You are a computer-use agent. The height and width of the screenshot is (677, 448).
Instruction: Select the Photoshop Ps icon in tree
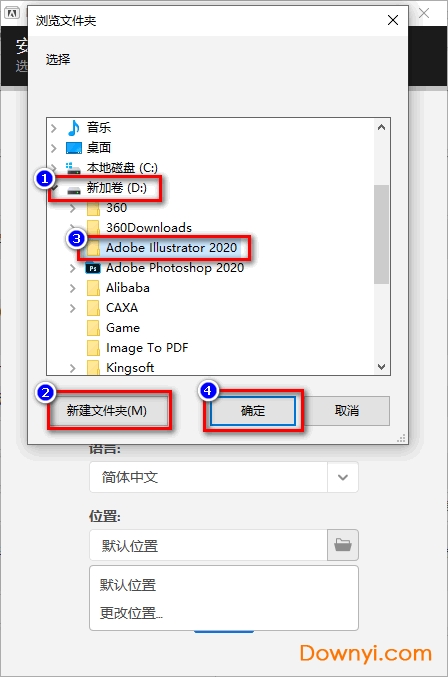(93, 268)
